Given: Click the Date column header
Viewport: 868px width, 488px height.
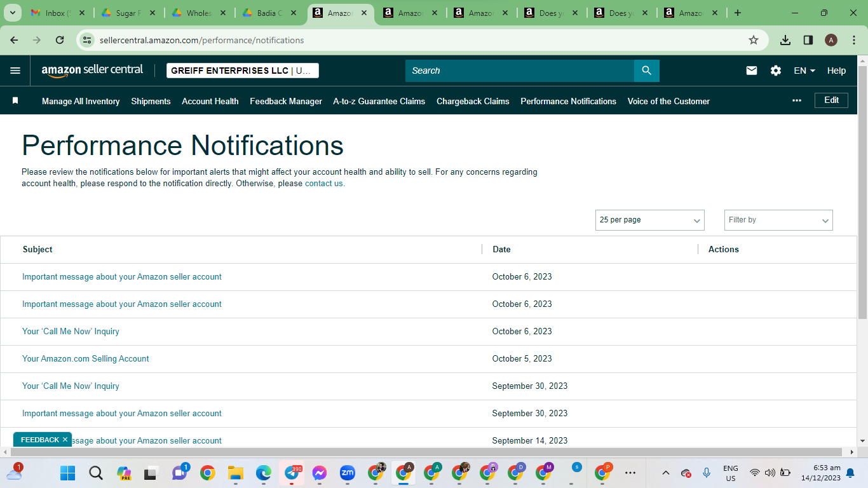Looking at the screenshot, I should (x=501, y=249).
